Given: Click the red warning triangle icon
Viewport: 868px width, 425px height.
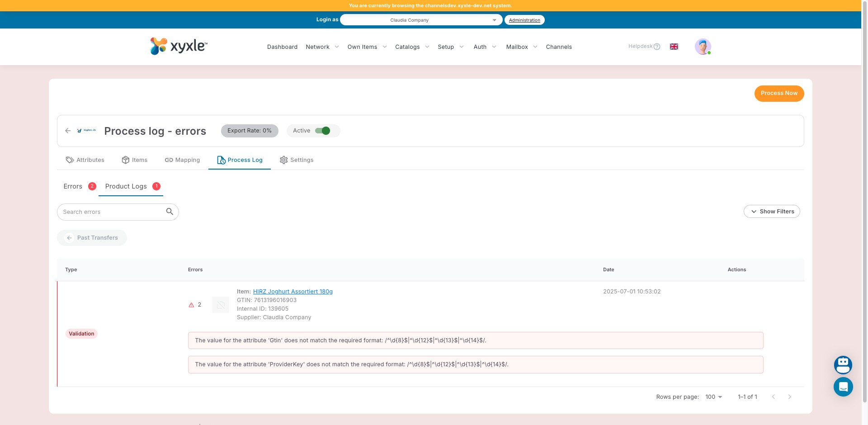Looking at the screenshot, I should point(191,305).
